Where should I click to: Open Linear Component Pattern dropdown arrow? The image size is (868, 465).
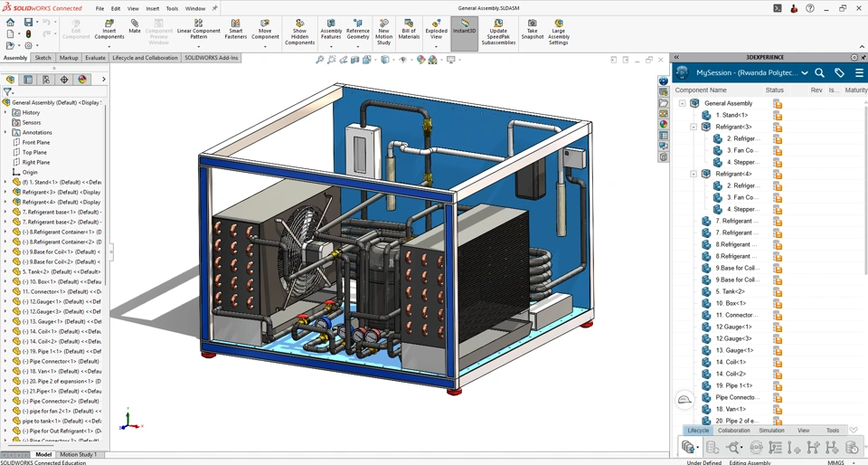198,46
